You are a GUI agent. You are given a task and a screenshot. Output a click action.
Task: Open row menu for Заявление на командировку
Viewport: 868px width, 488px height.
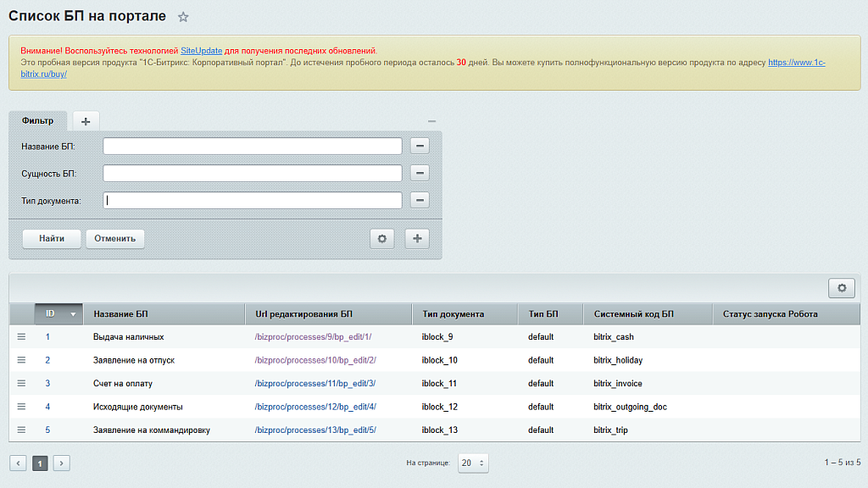[x=22, y=430]
